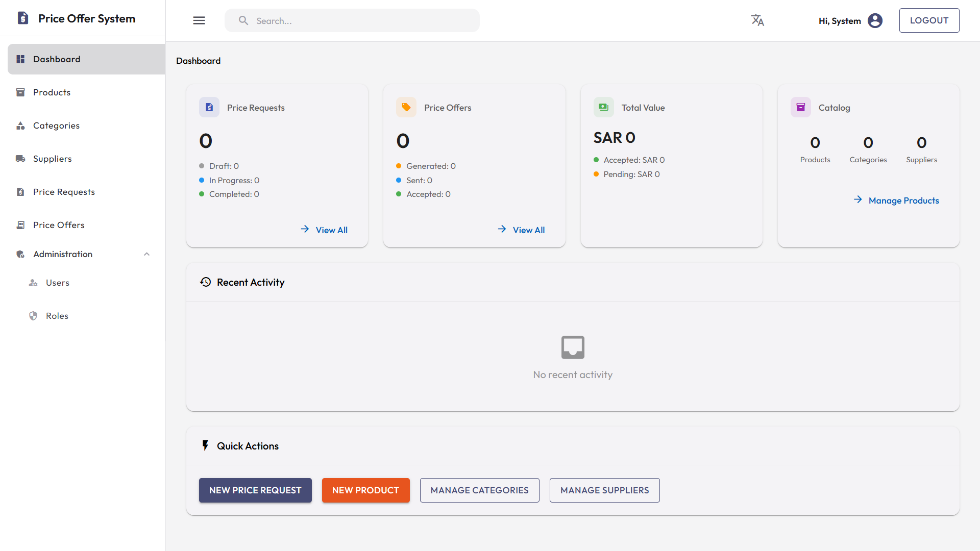Open the search magnifier icon
The width and height of the screenshot is (980, 551).
[243, 20]
